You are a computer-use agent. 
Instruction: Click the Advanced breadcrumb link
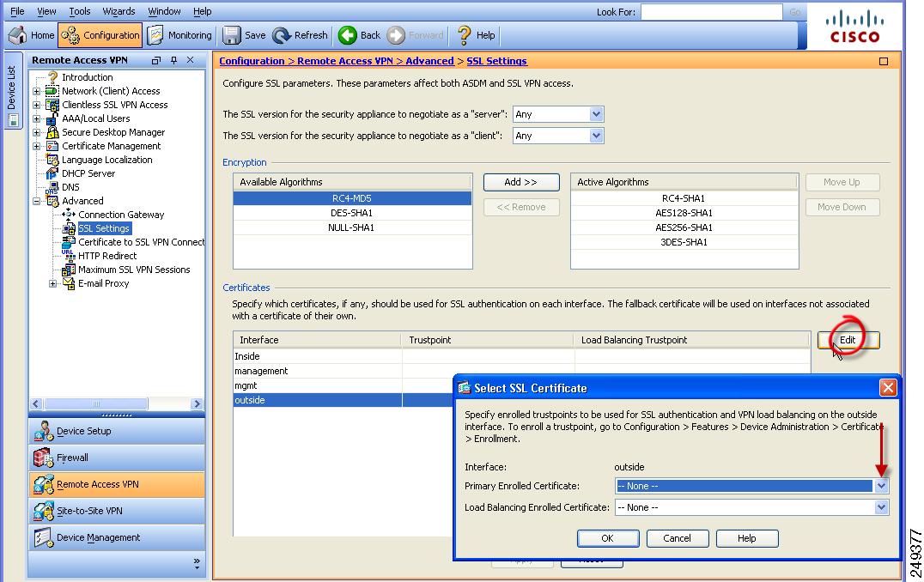(x=429, y=61)
